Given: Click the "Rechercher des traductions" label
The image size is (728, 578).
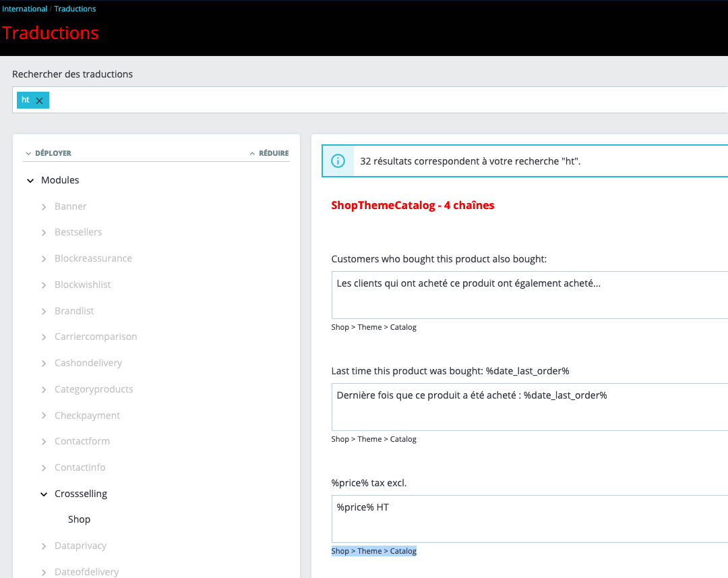Looking at the screenshot, I should (72, 74).
